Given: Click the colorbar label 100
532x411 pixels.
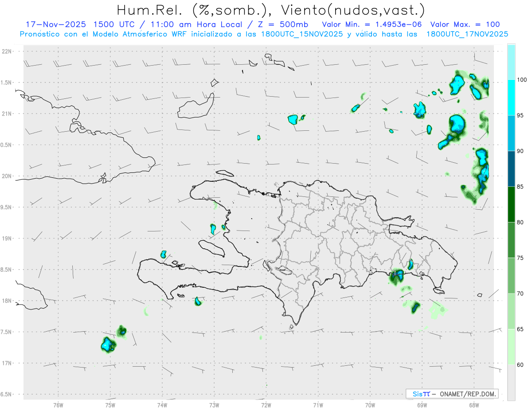Looking at the screenshot, I should 522,80.
